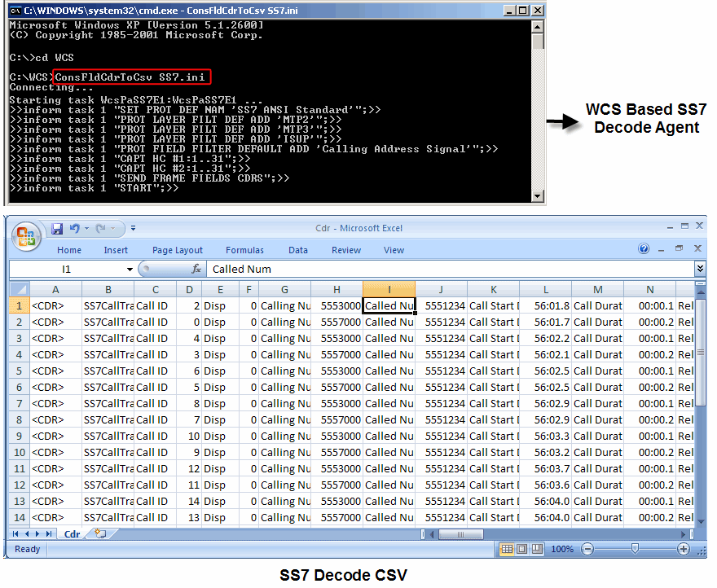Zoom in with the plus button
The image size is (717, 588).
pyautogui.click(x=683, y=549)
